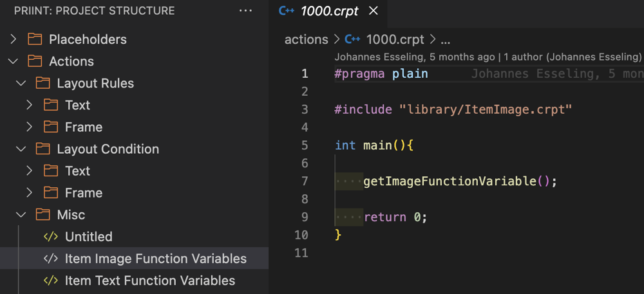Click "main" in the function declaration
Image resolution: width=644 pixels, height=294 pixels.
click(x=377, y=145)
